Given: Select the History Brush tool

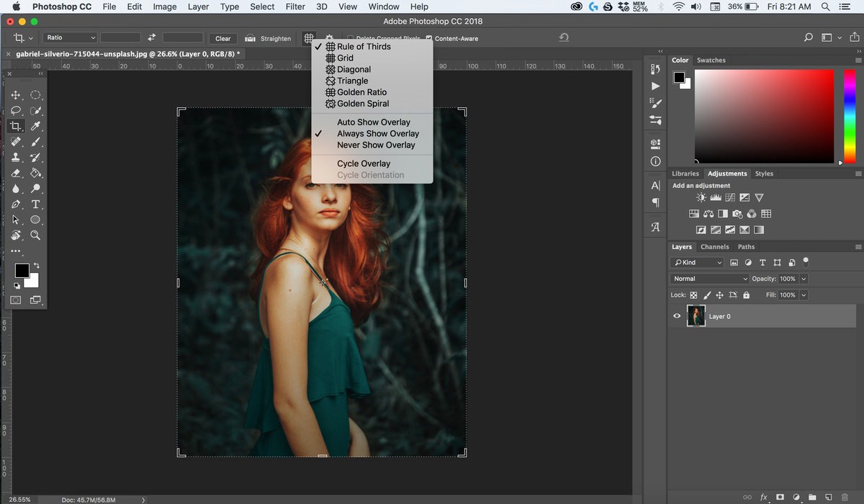Looking at the screenshot, I should (35, 157).
